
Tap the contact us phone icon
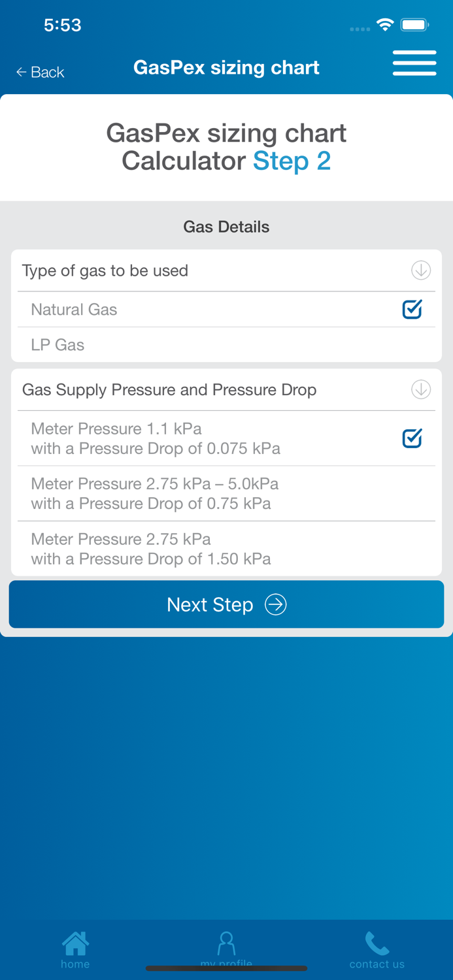coord(377,944)
